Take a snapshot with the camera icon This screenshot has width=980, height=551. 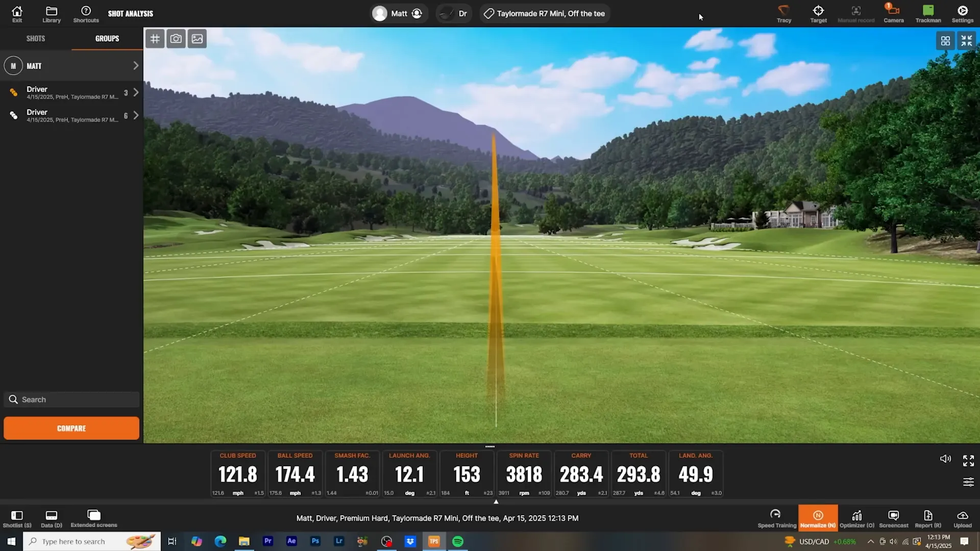(x=176, y=39)
